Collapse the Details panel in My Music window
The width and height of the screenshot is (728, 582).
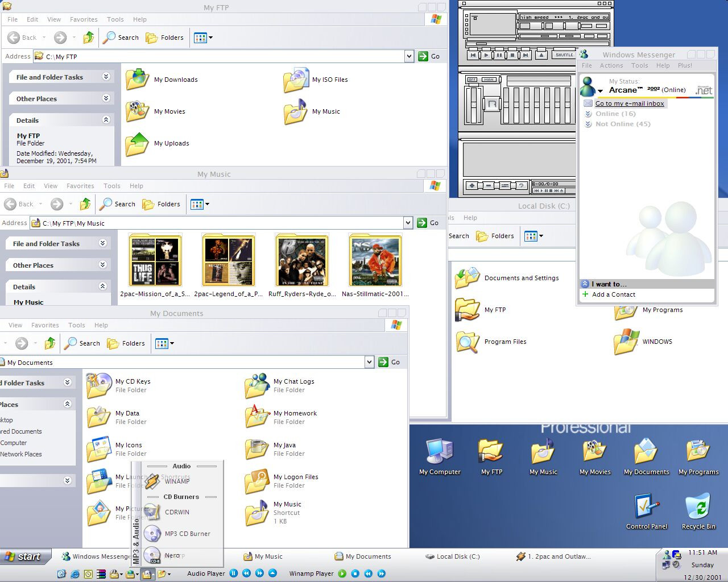(102, 286)
